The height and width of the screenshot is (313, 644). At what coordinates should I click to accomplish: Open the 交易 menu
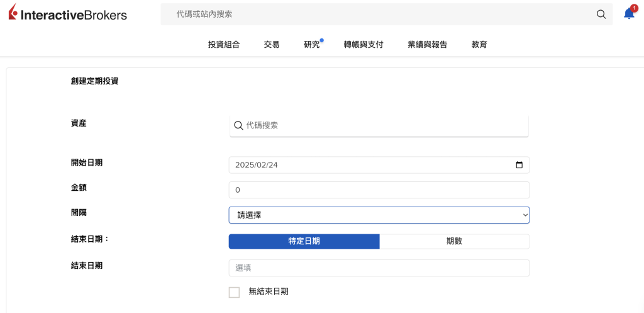tap(272, 45)
